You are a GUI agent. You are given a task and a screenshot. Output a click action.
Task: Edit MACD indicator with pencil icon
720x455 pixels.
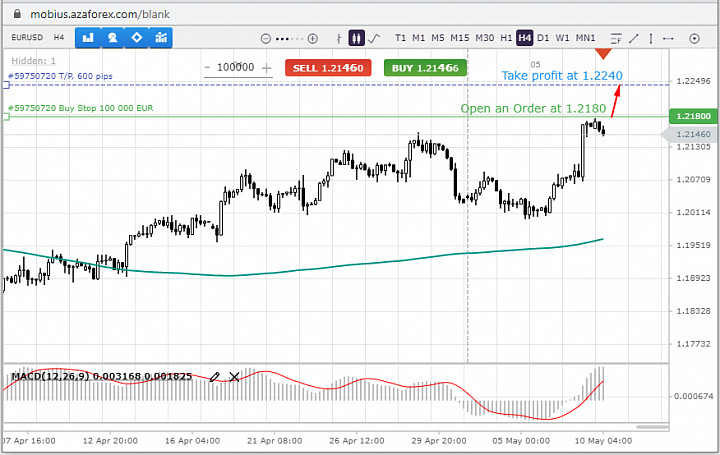point(214,377)
